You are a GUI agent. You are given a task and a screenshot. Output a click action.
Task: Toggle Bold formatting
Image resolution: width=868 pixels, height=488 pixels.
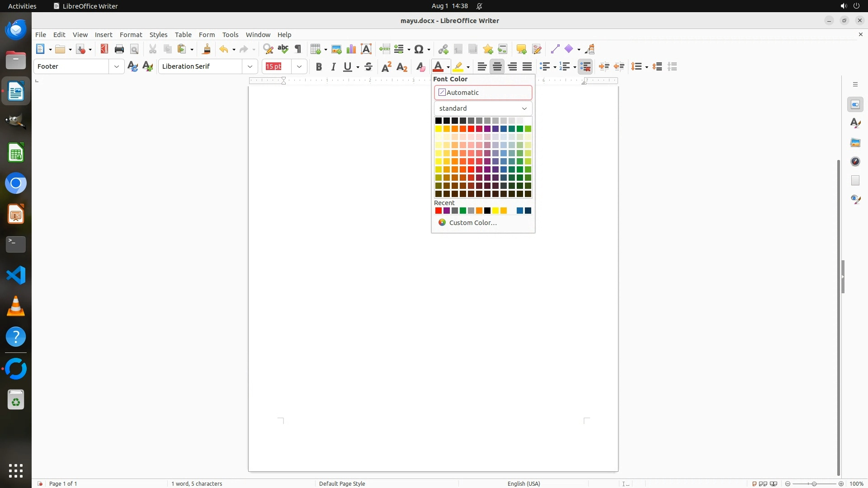click(319, 67)
